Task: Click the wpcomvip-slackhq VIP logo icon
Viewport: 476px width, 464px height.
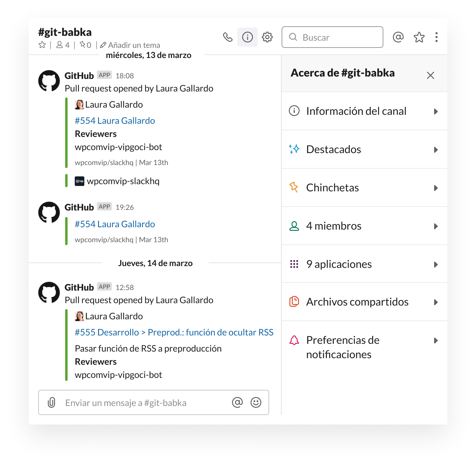Action: coord(80,181)
